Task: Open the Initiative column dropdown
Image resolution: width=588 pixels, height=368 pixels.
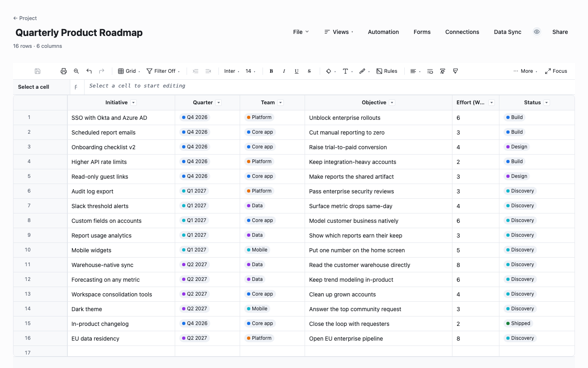Action: pos(134,103)
